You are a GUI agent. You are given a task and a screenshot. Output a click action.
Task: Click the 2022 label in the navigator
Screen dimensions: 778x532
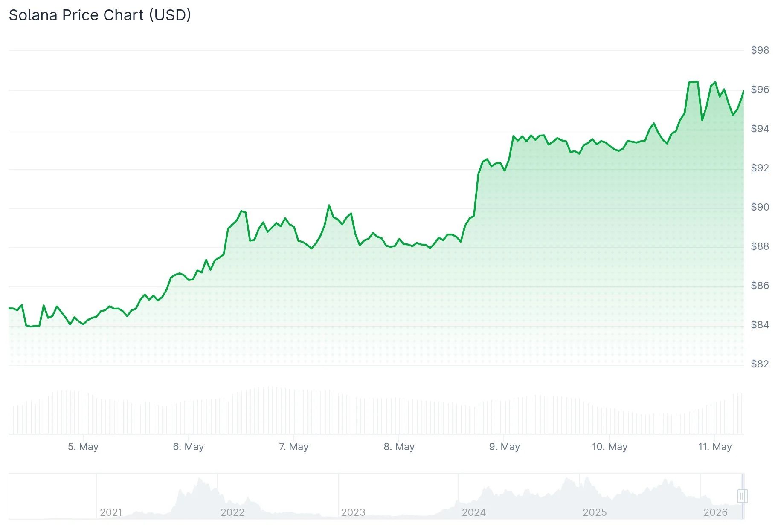coord(232,512)
